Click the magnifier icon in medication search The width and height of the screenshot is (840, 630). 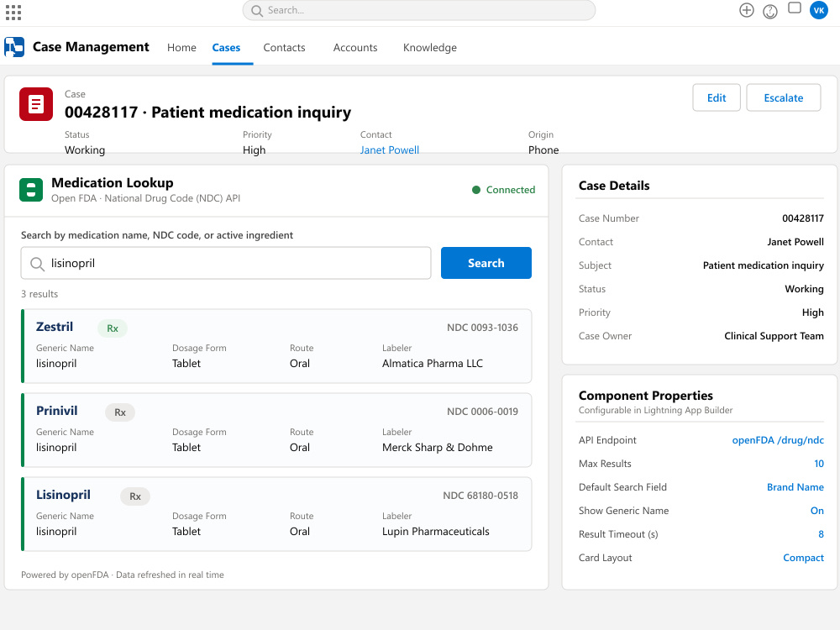tap(37, 264)
